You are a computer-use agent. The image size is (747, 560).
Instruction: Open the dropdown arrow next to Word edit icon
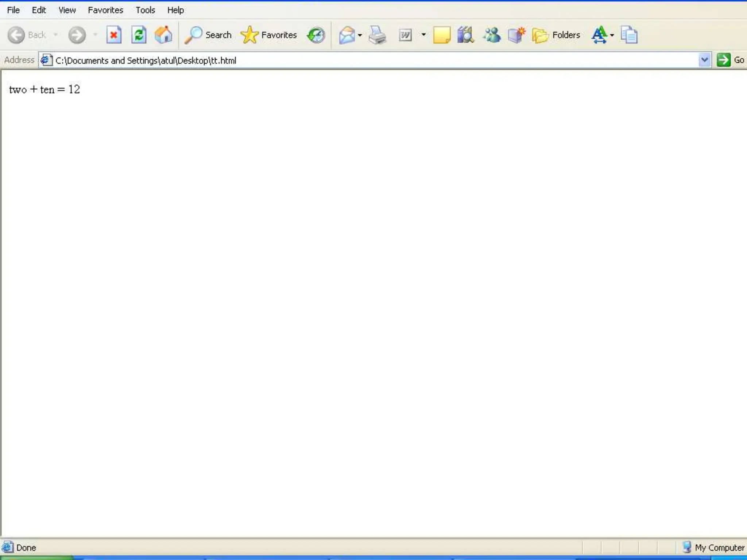[423, 35]
